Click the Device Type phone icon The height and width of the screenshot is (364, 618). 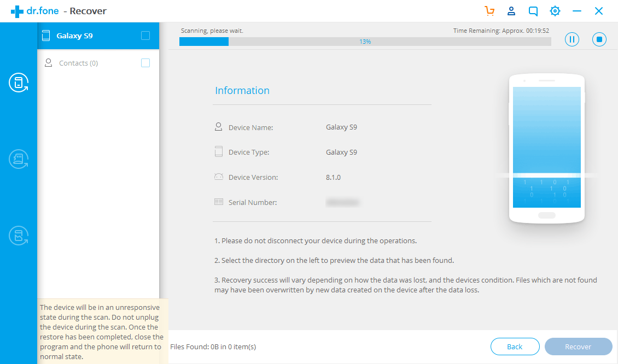pos(219,152)
